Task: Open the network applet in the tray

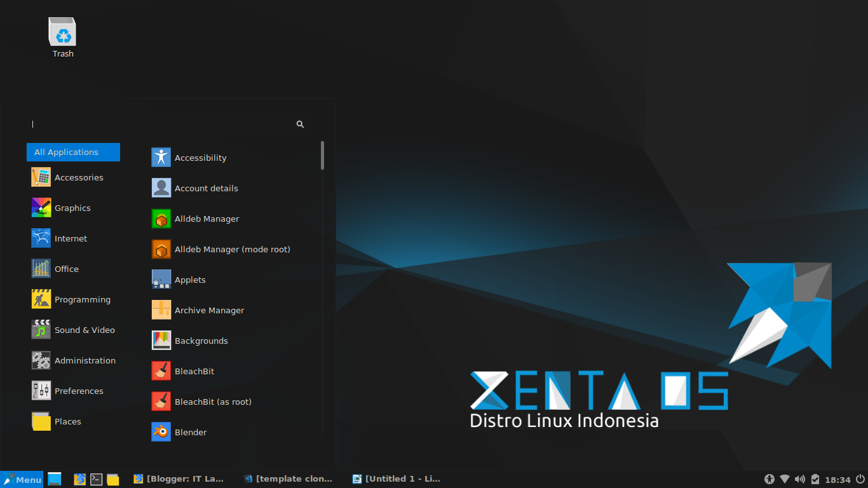Action: click(785, 479)
